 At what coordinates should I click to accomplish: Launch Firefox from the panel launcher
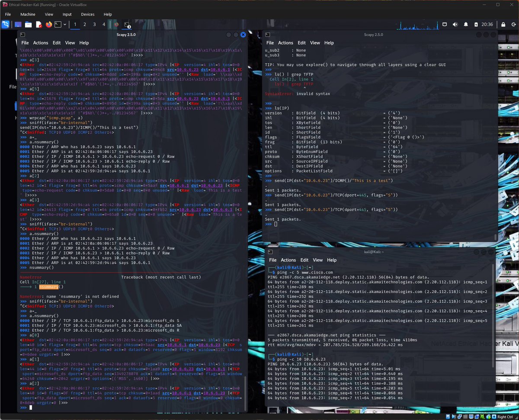[48, 25]
